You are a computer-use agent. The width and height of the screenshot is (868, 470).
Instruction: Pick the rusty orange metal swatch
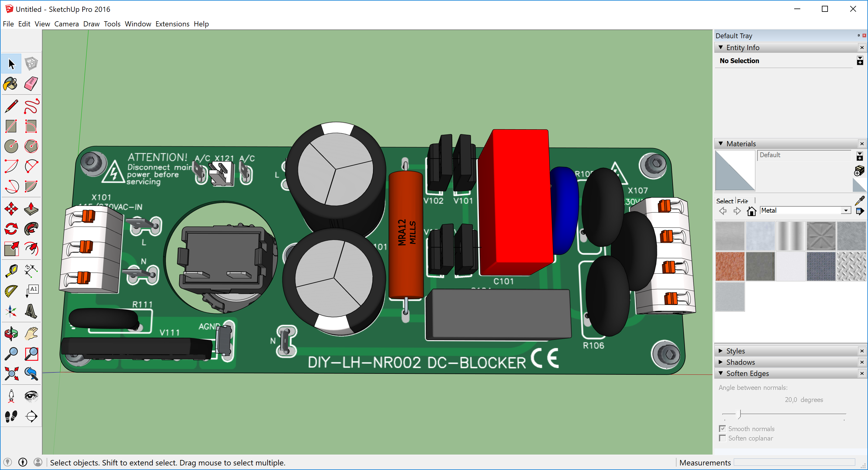[730, 266]
